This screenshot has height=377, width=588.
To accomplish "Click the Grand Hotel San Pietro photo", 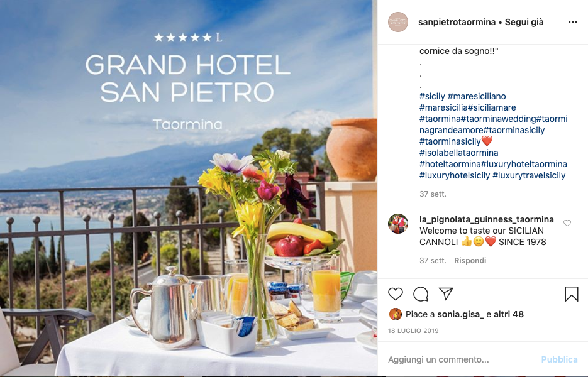I will coord(189,188).
